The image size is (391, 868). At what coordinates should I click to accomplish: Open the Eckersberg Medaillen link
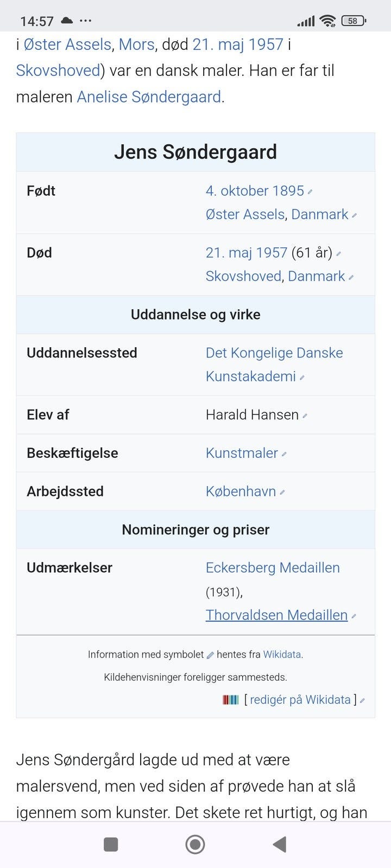point(273,568)
